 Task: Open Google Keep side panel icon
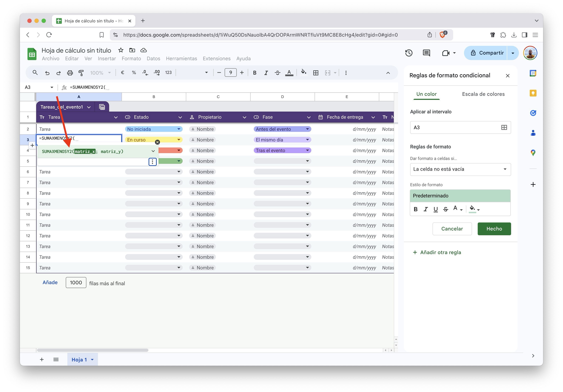[x=533, y=93]
